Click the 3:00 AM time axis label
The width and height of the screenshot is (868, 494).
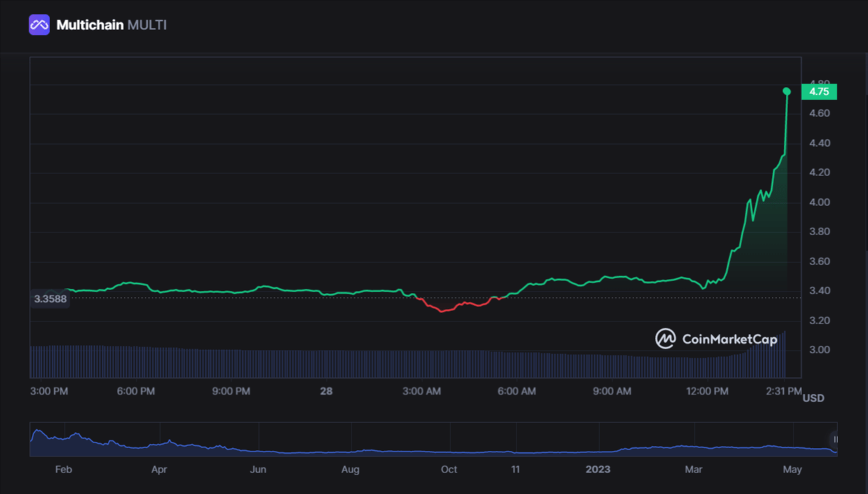point(422,392)
